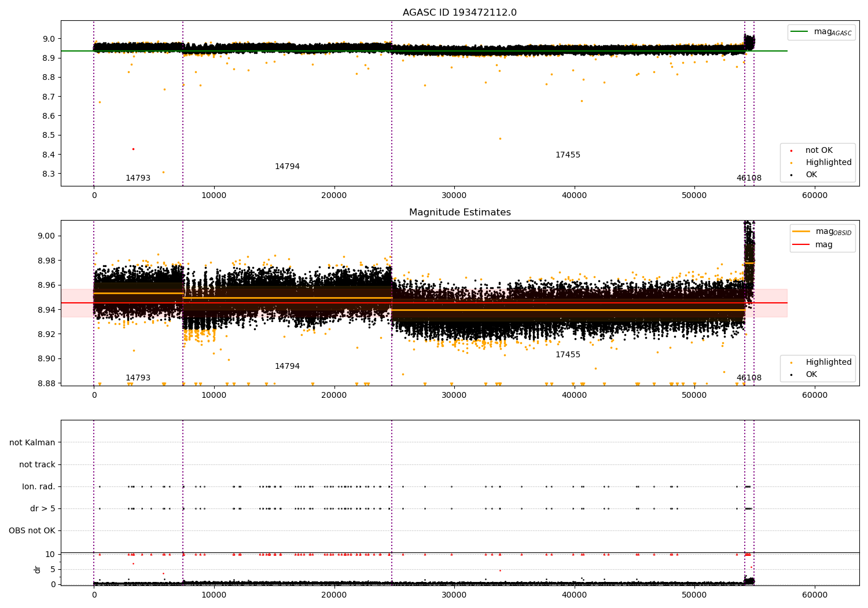
Task: Click the 8.98 y-tick in middle plot
Action: pyautogui.click(x=46, y=261)
